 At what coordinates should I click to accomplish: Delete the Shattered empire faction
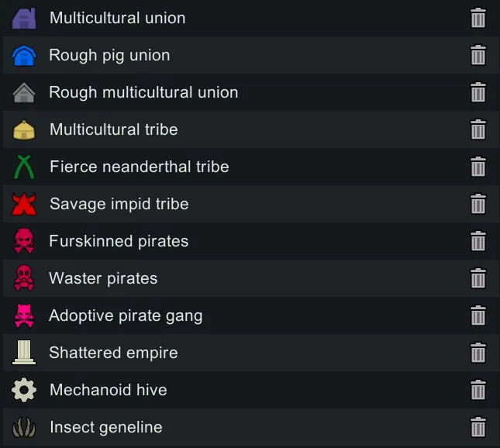click(x=478, y=353)
